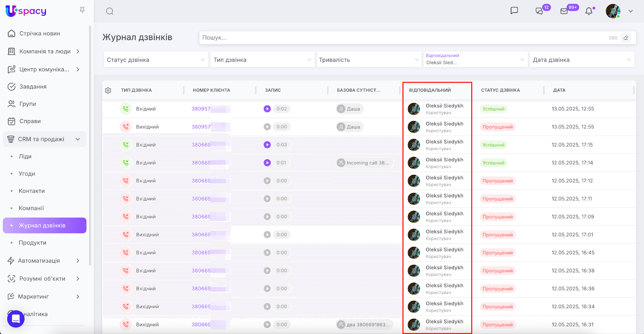Click the client number in the first row
The height and width of the screenshot is (334, 644).
click(201, 109)
